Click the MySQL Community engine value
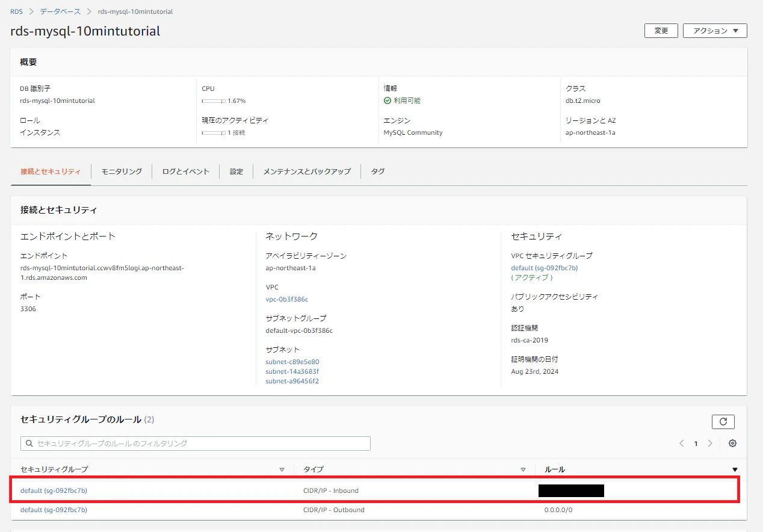Image resolution: width=763 pixels, height=532 pixels. click(413, 132)
